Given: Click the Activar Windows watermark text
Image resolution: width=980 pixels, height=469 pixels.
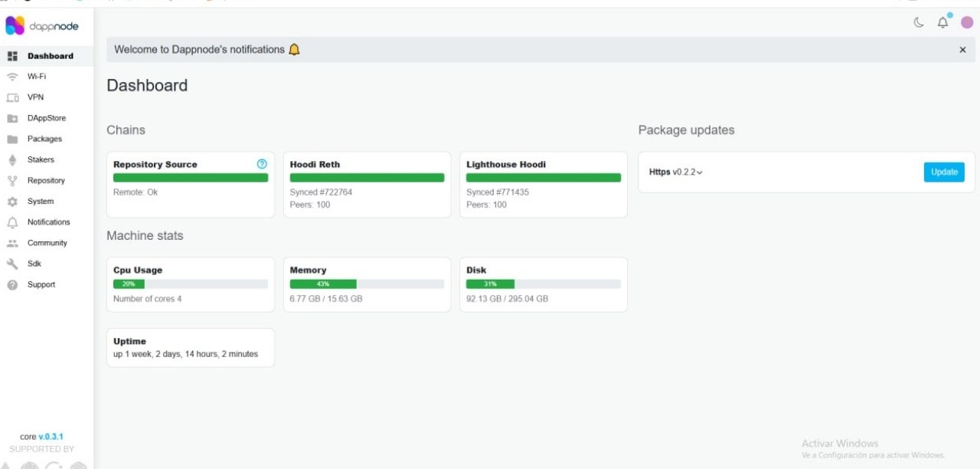Looking at the screenshot, I should click(840, 444).
